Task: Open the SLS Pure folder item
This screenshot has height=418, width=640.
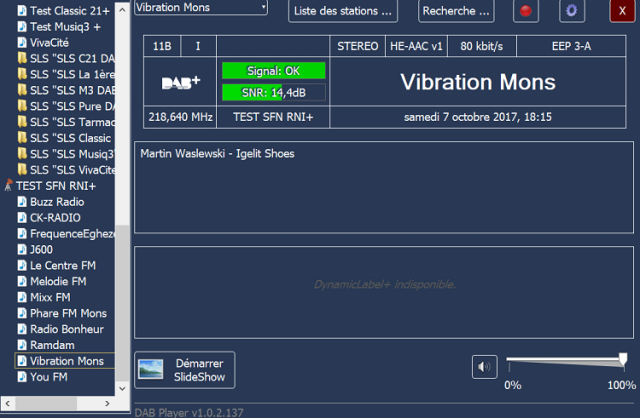Action: coord(66,106)
